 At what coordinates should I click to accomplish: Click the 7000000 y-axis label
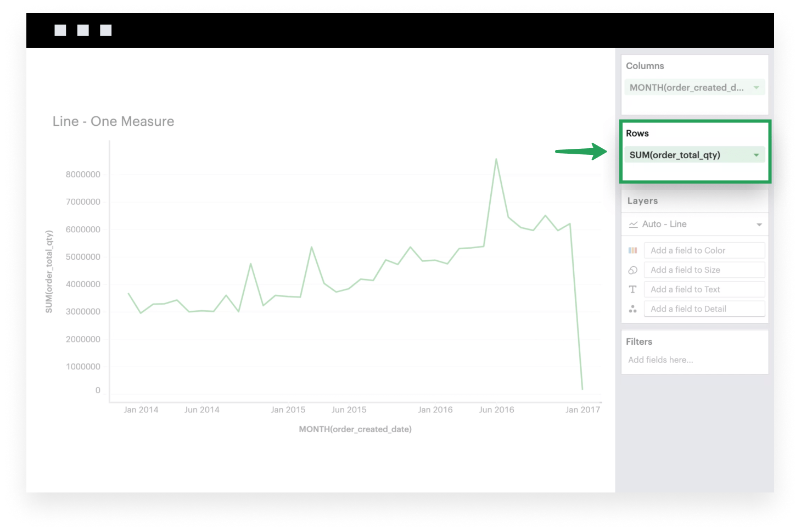(x=83, y=202)
